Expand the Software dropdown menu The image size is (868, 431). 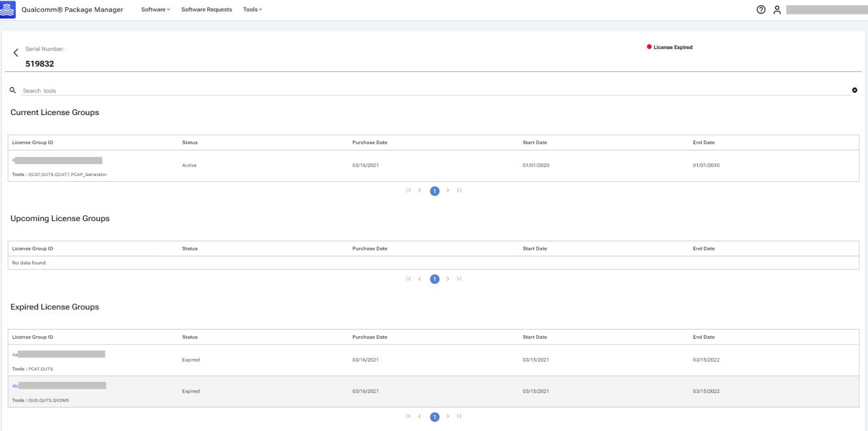click(156, 10)
